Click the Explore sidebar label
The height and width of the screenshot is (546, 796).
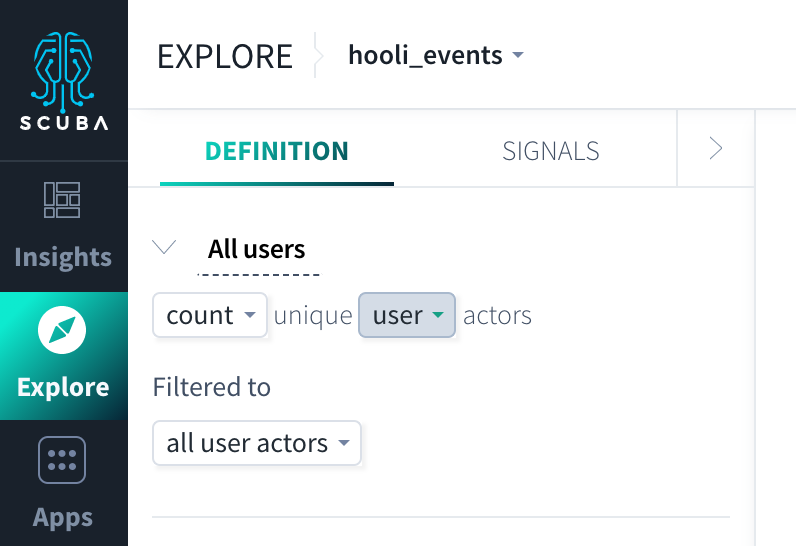[63, 387]
